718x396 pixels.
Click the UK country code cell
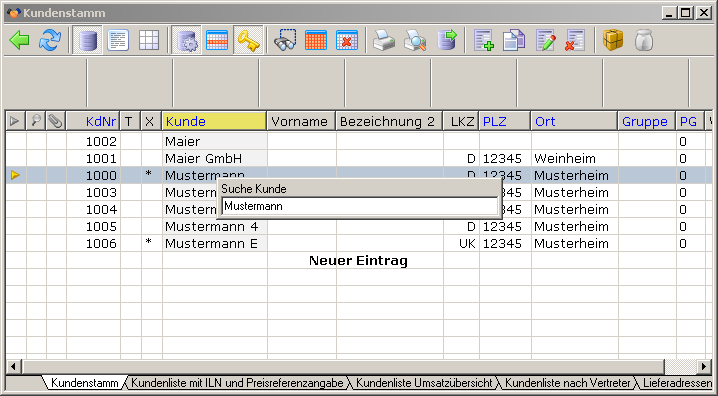tap(461, 243)
